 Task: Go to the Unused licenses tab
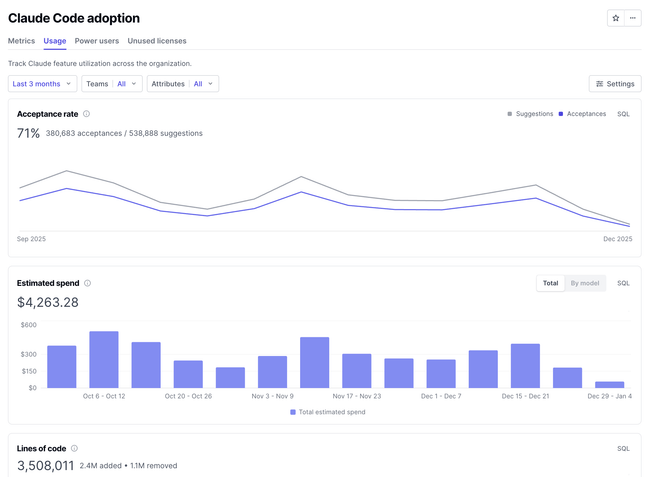[x=157, y=41]
